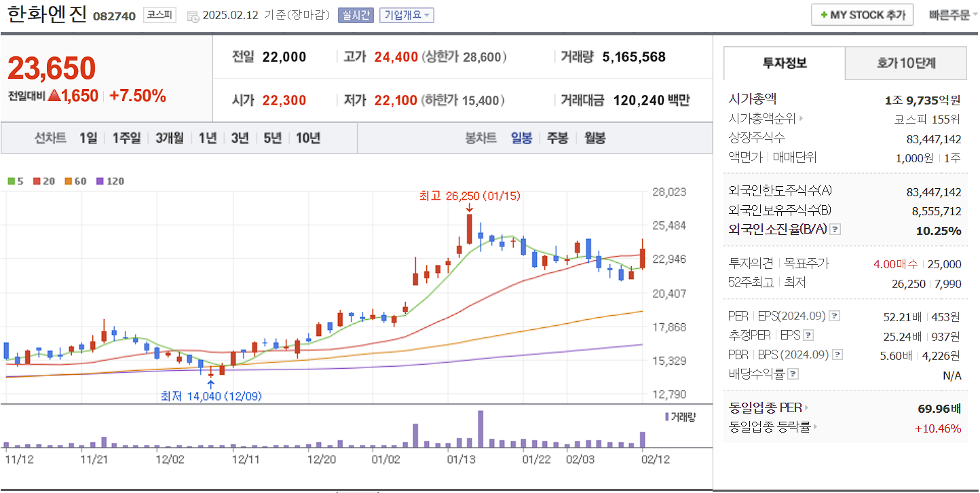Click the 추정PER EPS help icon
The image size is (980, 493).
pyautogui.click(x=808, y=335)
